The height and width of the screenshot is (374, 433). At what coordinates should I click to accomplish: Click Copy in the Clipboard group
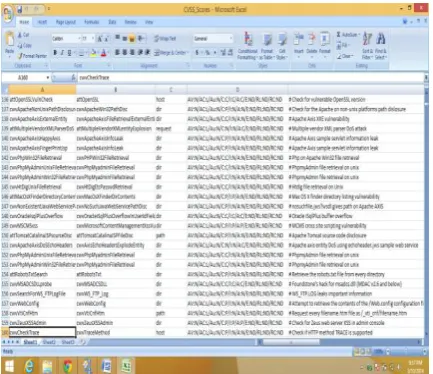pos(24,45)
